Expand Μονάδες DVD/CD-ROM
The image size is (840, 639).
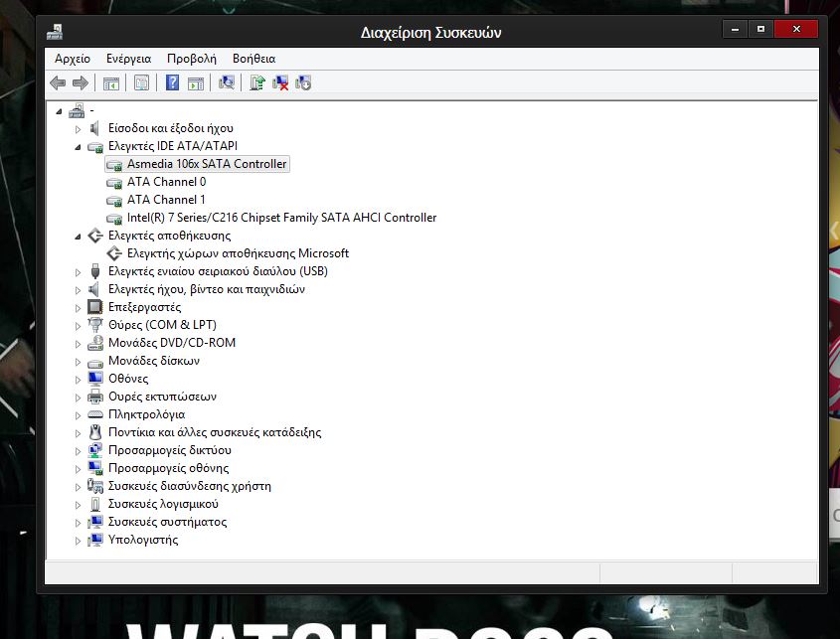(x=78, y=343)
